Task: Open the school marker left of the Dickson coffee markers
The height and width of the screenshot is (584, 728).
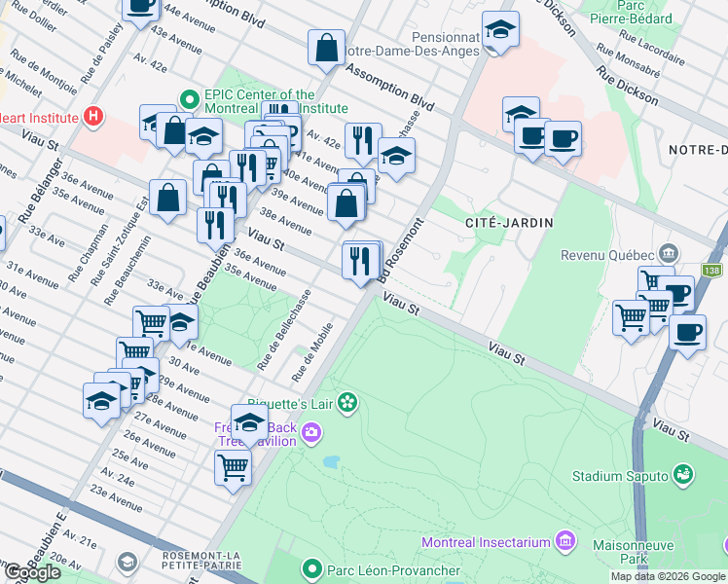Action: tap(521, 114)
